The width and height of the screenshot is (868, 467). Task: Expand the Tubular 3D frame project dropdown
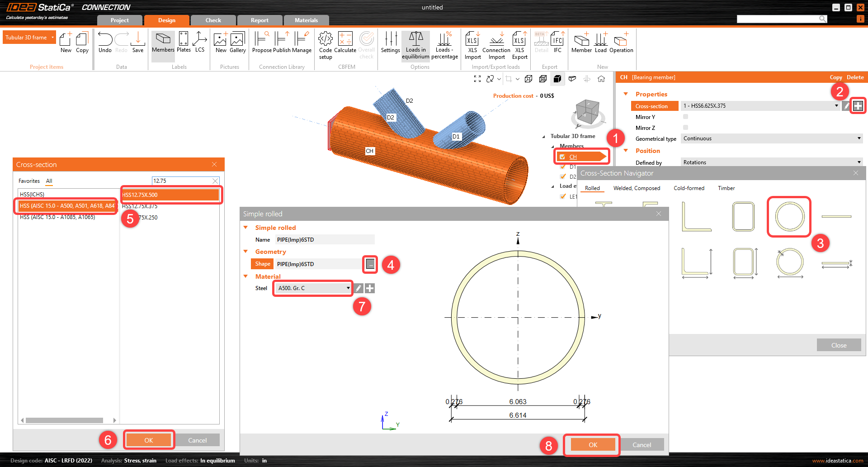point(52,38)
